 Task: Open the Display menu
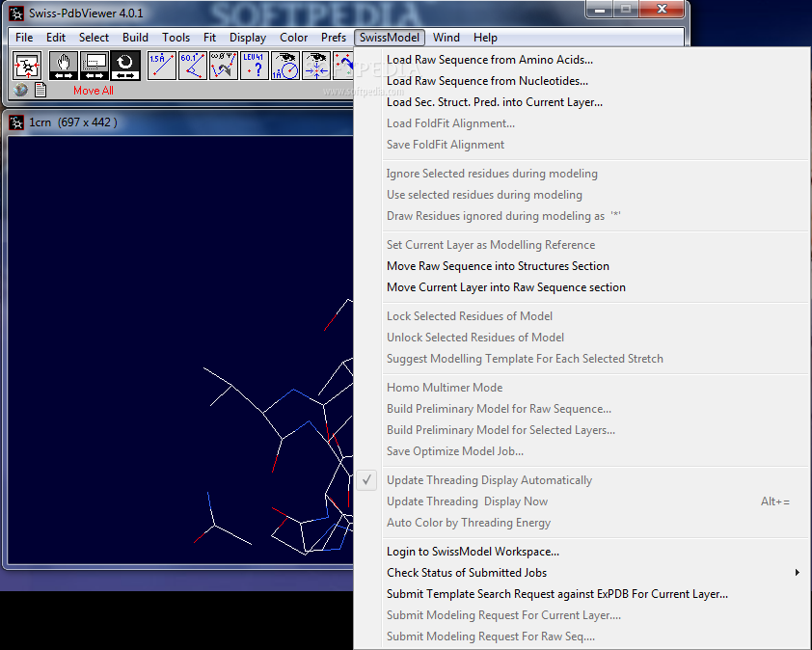(x=248, y=38)
